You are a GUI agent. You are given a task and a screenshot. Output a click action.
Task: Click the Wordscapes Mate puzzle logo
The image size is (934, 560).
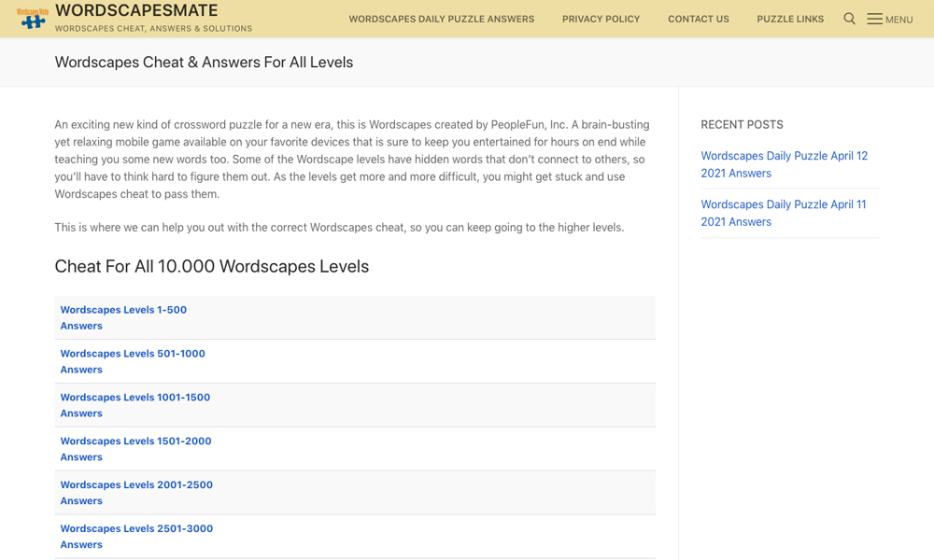click(33, 18)
